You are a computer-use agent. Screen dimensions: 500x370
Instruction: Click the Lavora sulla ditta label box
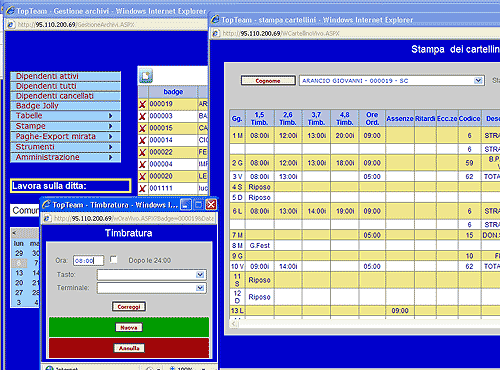(x=70, y=186)
